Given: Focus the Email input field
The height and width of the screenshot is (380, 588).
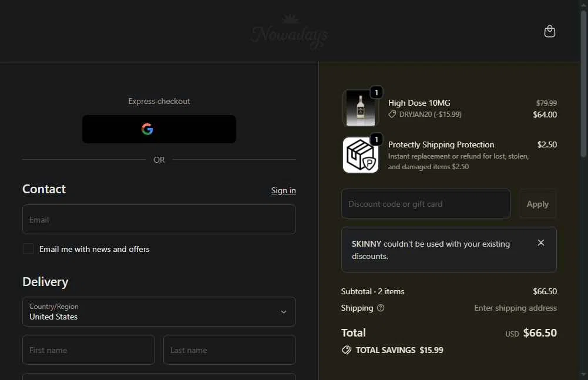Looking at the screenshot, I should coord(159,220).
